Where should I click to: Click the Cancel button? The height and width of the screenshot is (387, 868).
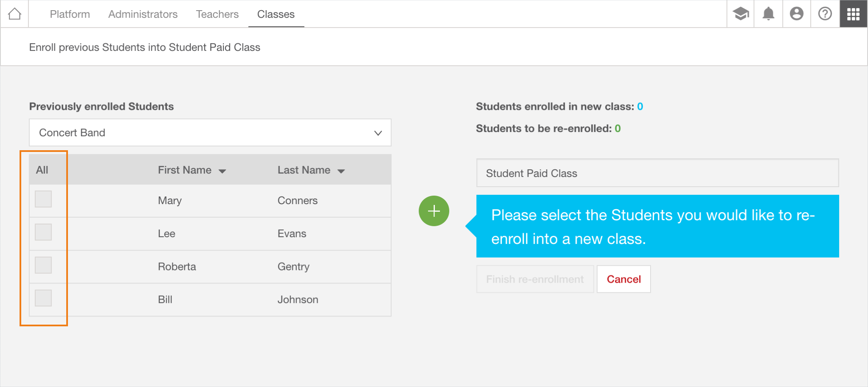624,279
